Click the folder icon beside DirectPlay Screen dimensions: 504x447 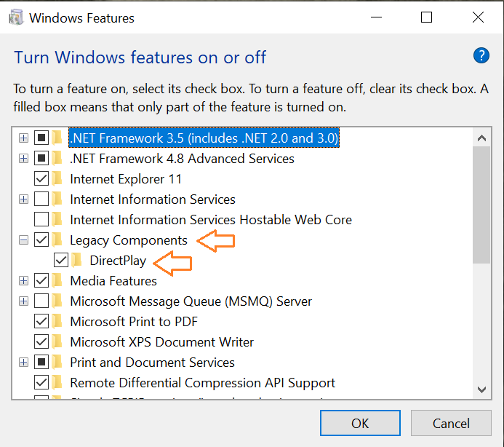tap(77, 261)
